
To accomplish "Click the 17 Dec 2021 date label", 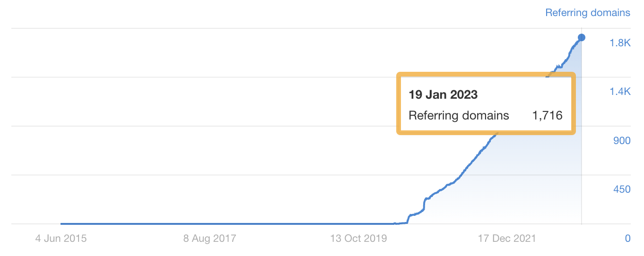I will pos(507,238).
